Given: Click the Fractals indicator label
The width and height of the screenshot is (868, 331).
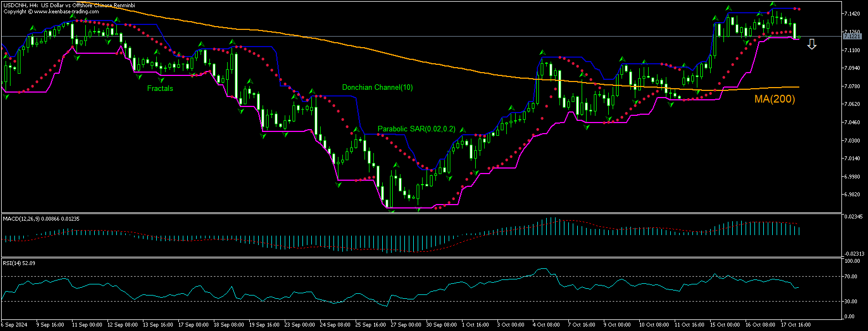Looking at the screenshot, I should point(160,88).
